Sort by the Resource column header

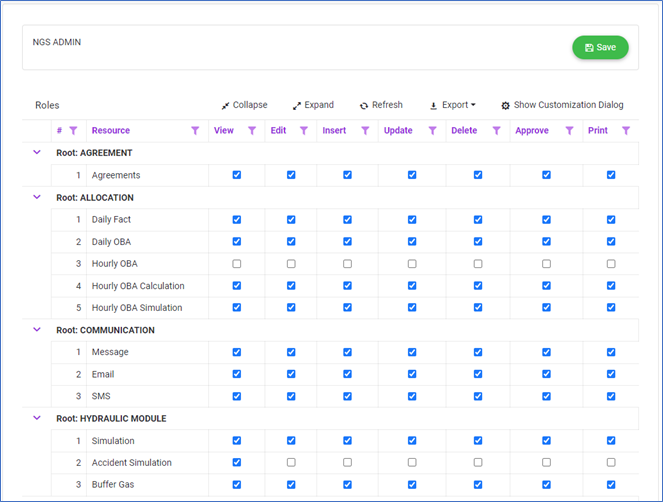click(111, 131)
